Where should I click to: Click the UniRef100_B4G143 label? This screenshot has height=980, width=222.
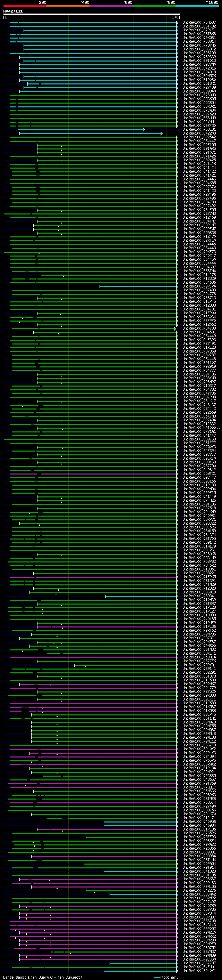pos(199,925)
